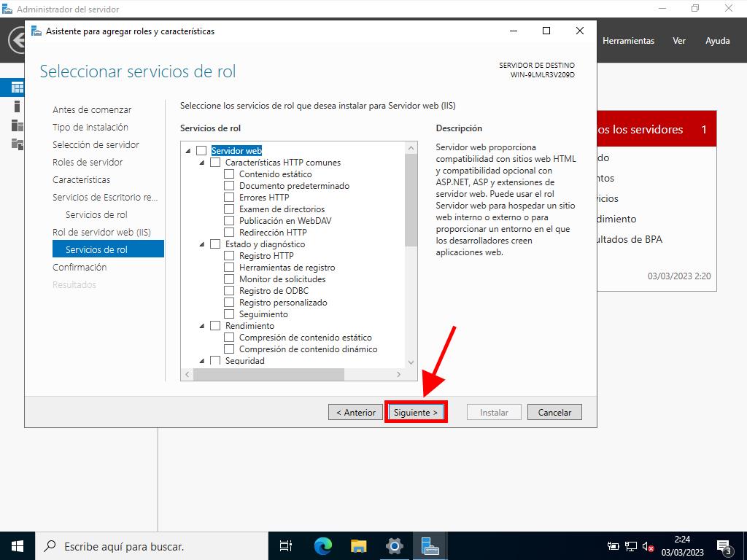Open Task View on the taskbar
The image size is (747, 560).
point(286,545)
